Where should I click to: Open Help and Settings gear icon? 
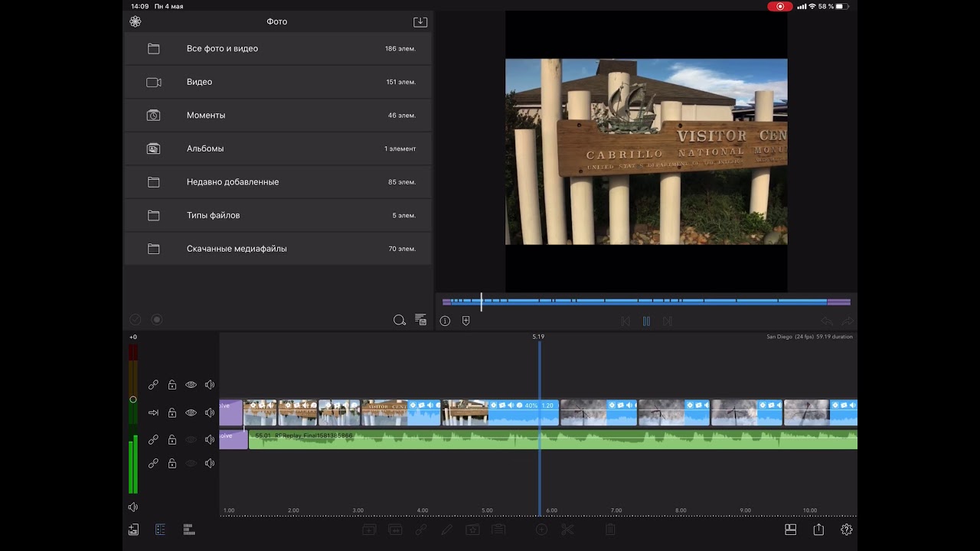point(847,530)
